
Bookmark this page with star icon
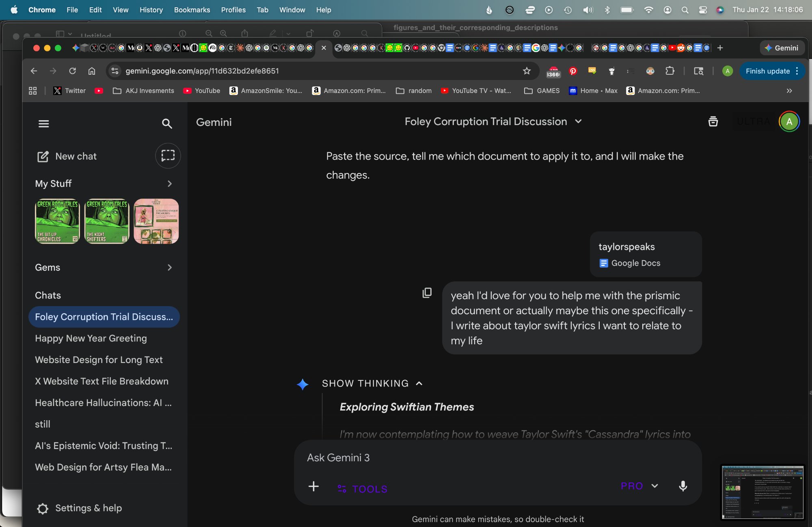(x=527, y=71)
